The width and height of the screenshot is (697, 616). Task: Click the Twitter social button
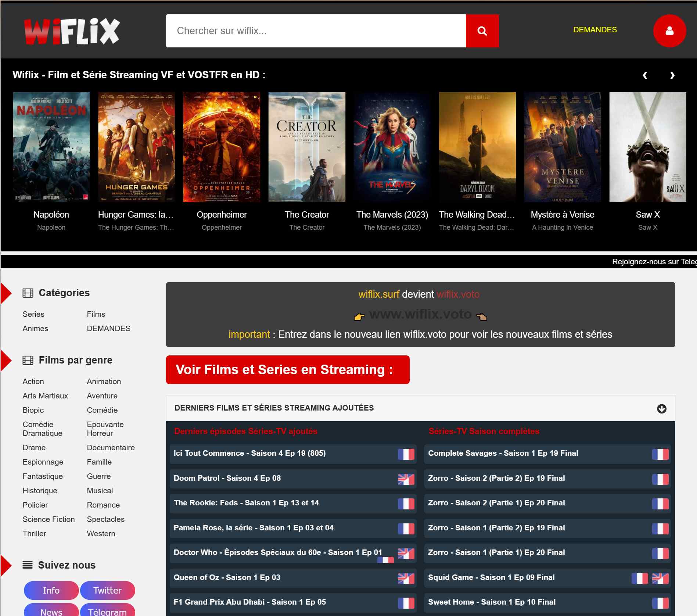107,590
